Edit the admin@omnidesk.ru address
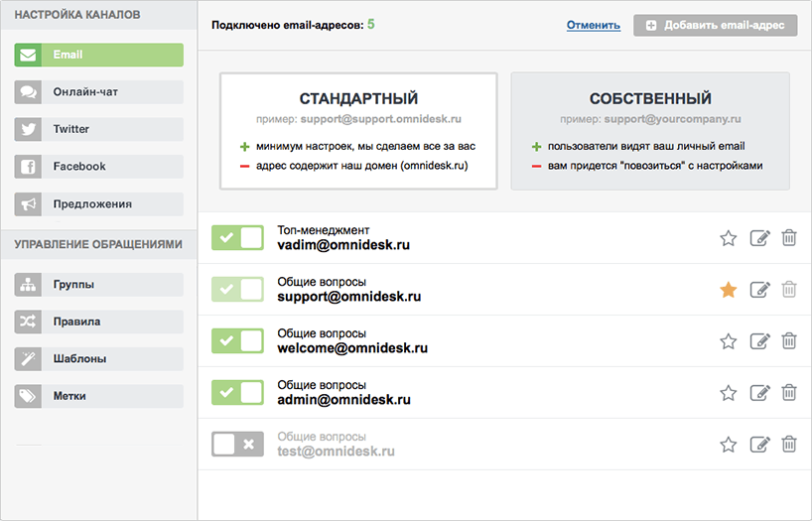Viewport: 812px width, 521px height. (x=759, y=393)
